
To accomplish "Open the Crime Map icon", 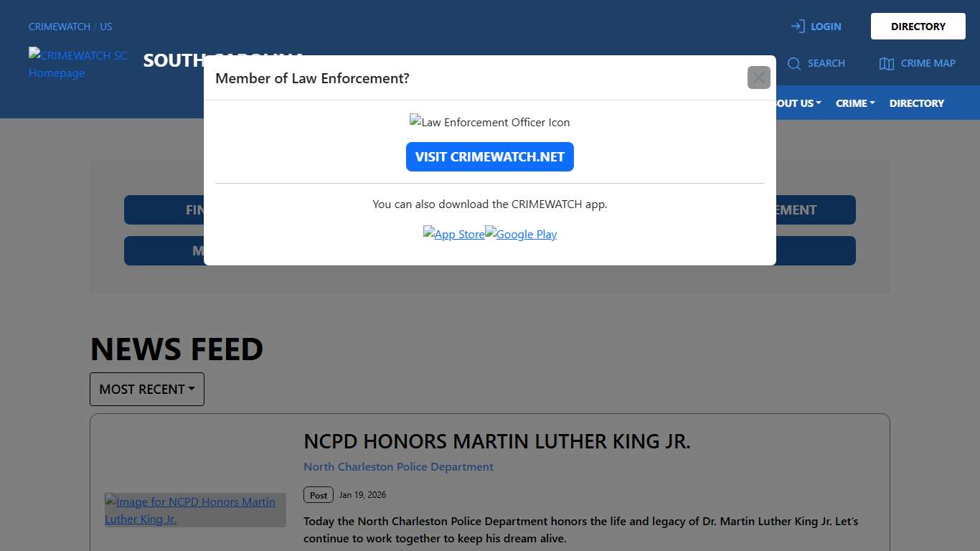I will [x=886, y=64].
